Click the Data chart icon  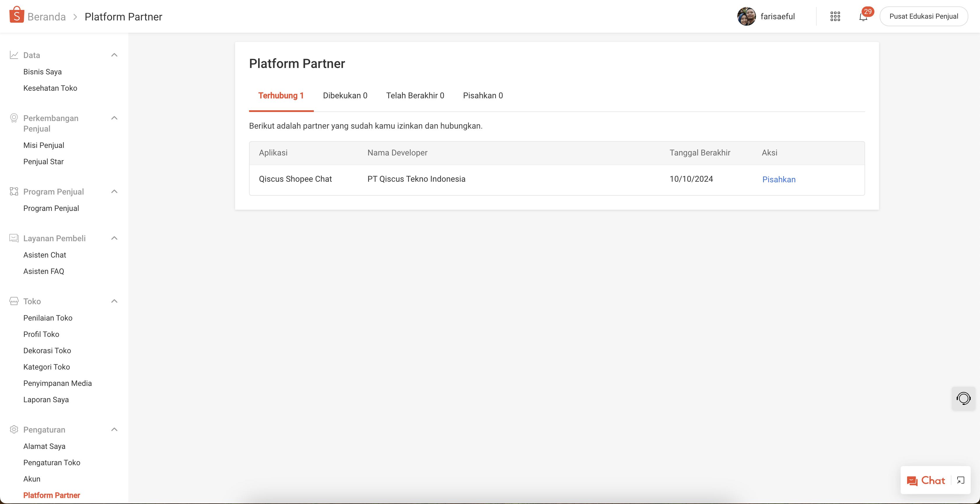14,55
